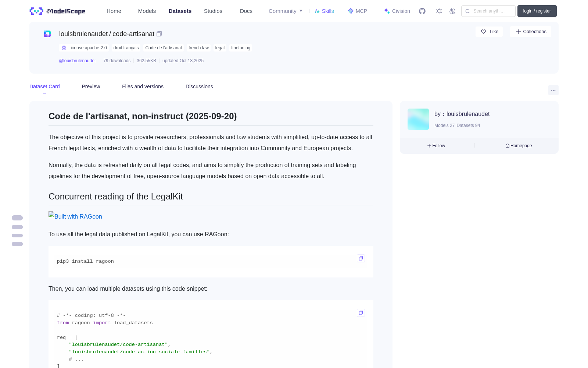
Task: Click the 79 downloads count
Action: (117, 61)
